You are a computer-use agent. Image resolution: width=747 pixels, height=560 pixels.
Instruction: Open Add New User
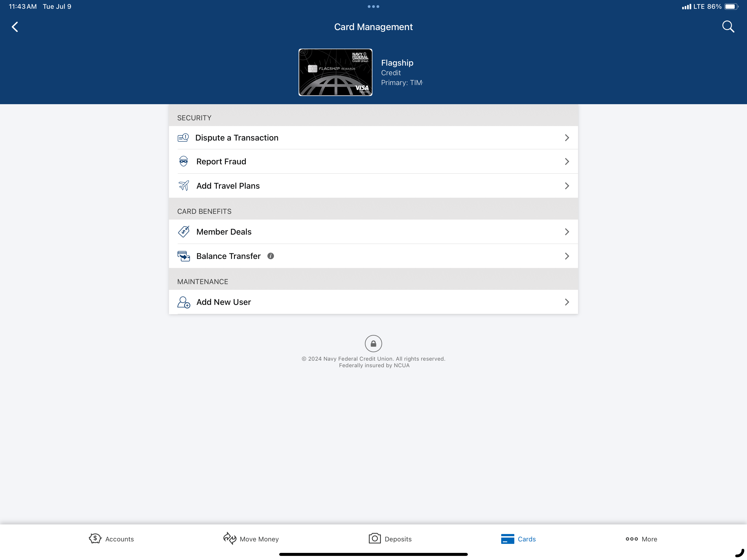[373, 302]
